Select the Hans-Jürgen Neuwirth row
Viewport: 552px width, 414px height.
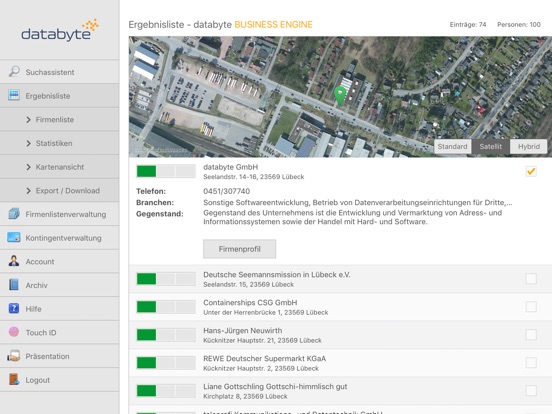pos(340,335)
